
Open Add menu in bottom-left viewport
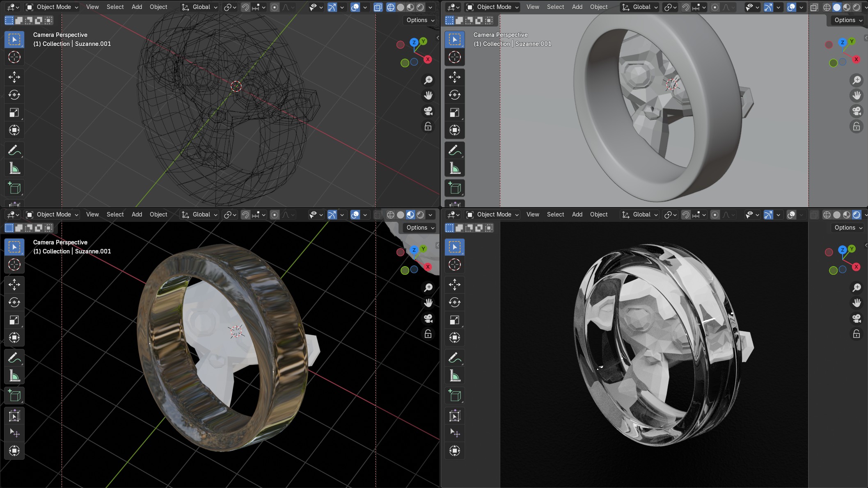137,214
